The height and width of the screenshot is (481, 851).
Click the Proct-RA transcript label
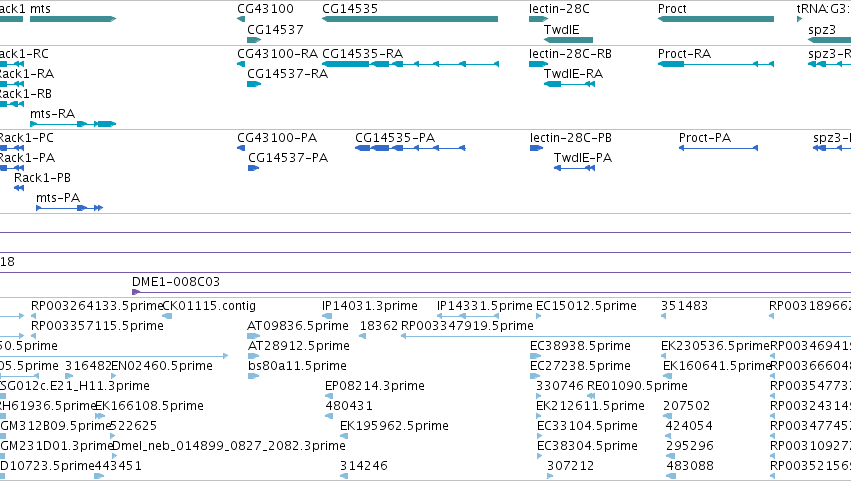pyautogui.click(x=684, y=54)
